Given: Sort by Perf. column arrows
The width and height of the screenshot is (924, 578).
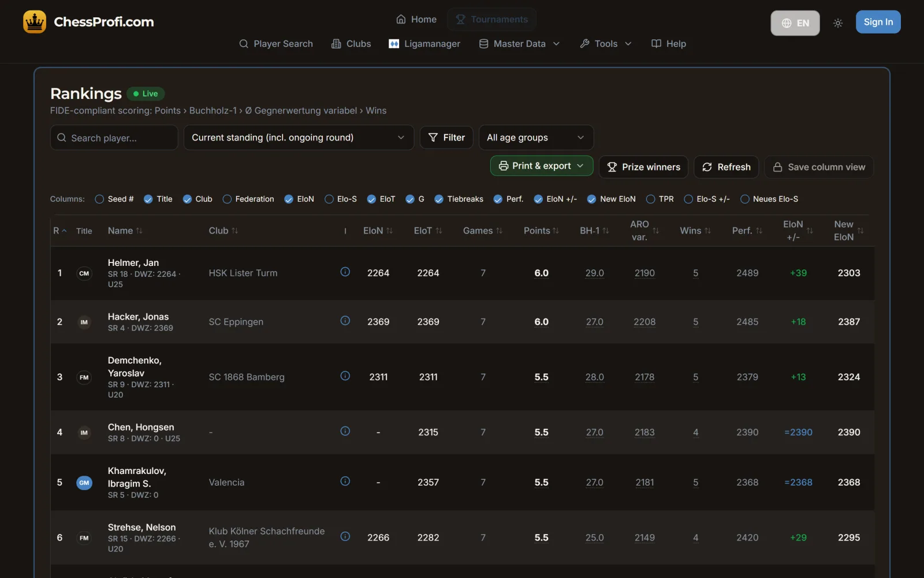Looking at the screenshot, I should [759, 231].
